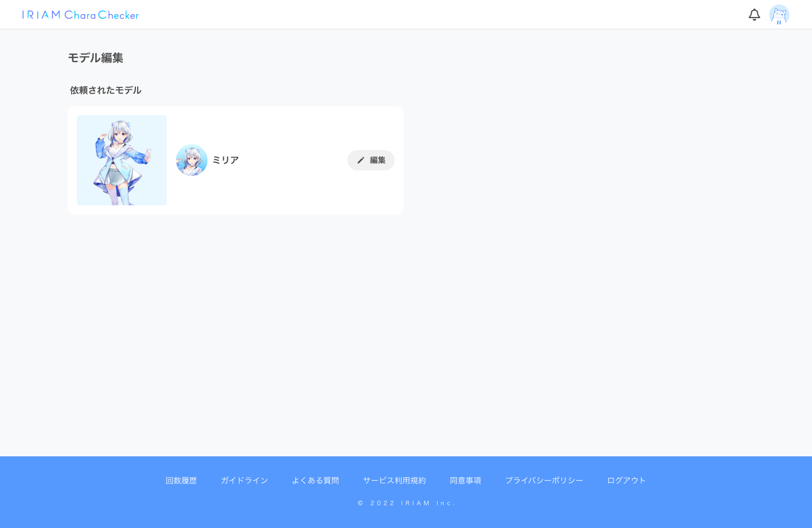Click the ログアウト logout link
Viewport: 812px width, 528px height.
coord(626,481)
